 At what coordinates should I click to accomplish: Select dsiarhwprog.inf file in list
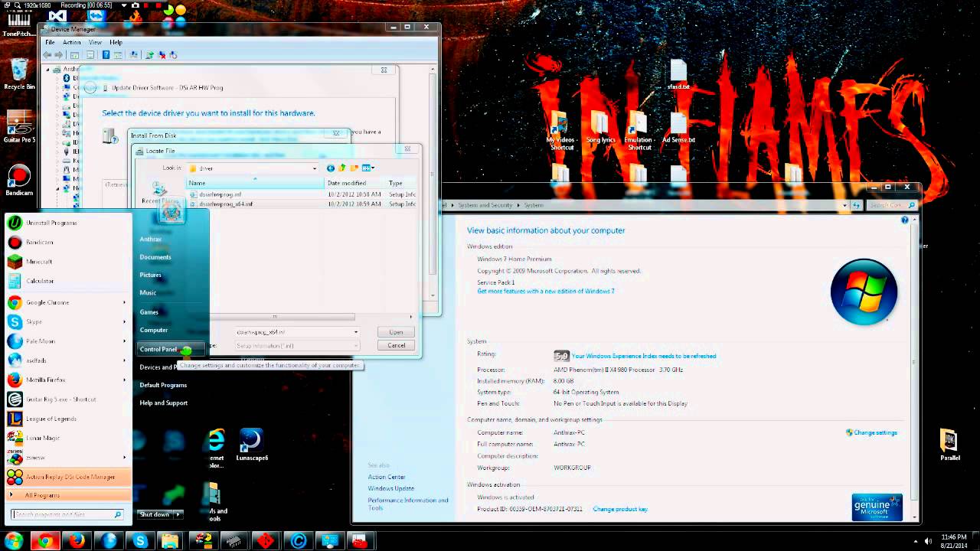(220, 194)
